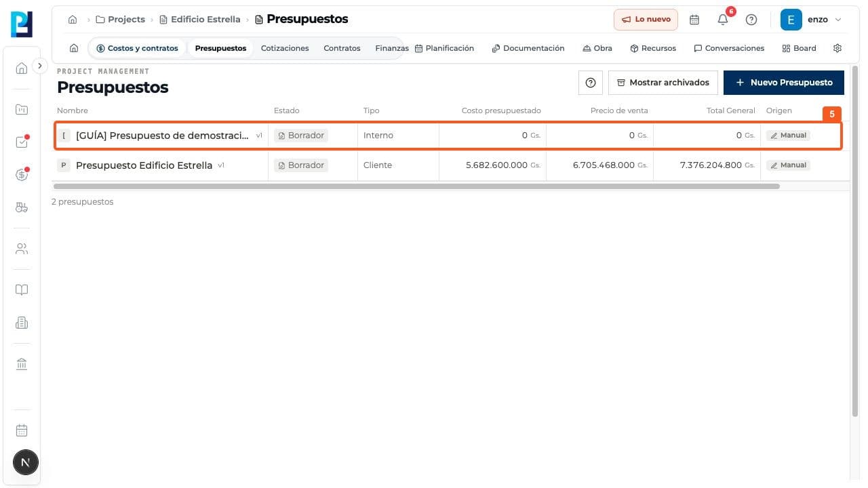The image size is (868, 488).
Task: Click the Lo nuevo button
Action: (x=646, y=20)
